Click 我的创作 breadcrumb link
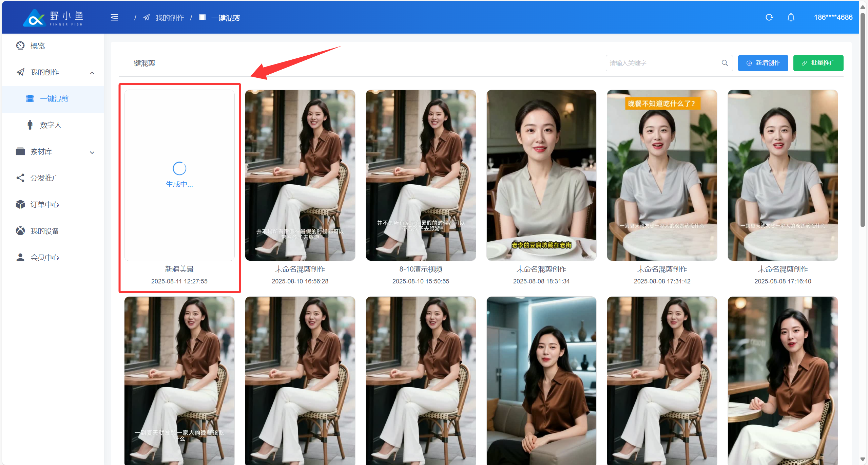868x465 pixels. pyautogui.click(x=169, y=18)
